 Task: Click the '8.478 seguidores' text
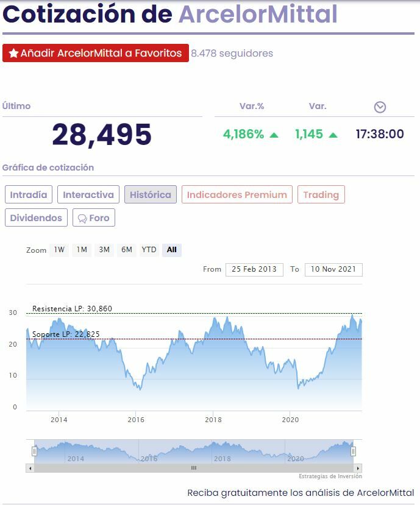tap(232, 53)
